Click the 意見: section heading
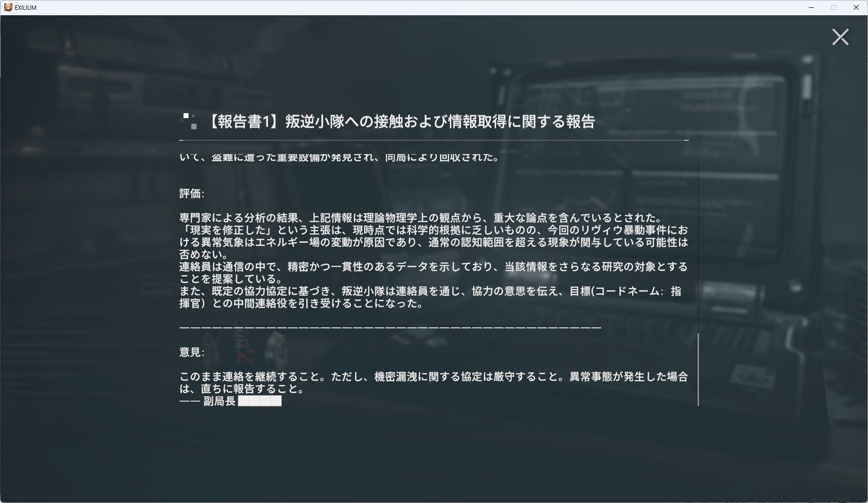 192,352
